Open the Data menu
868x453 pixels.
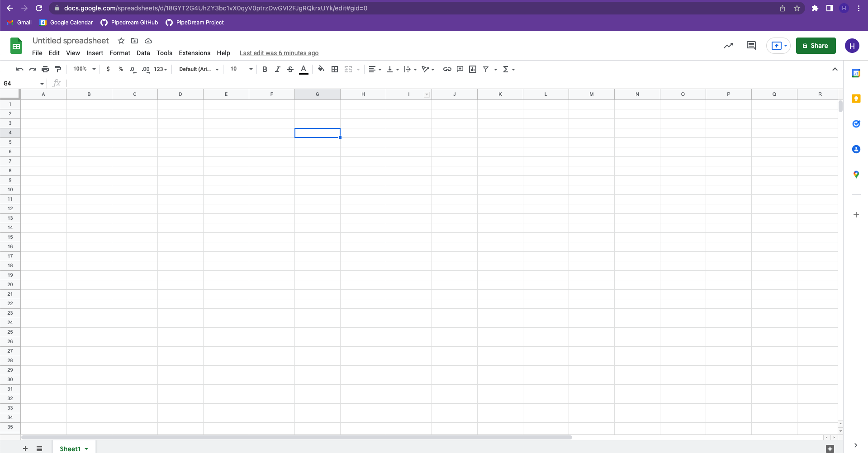143,53
